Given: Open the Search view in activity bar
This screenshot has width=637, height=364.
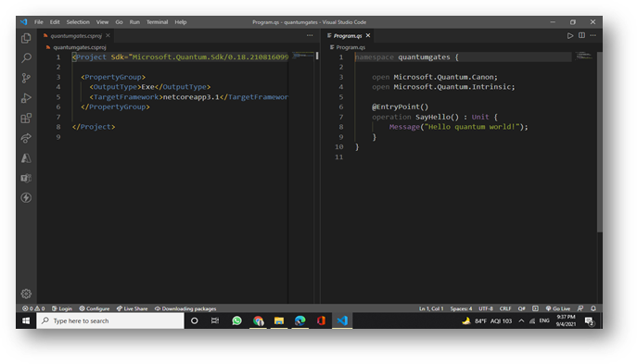Looking at the screenshot, I should (x=26, y=58).
